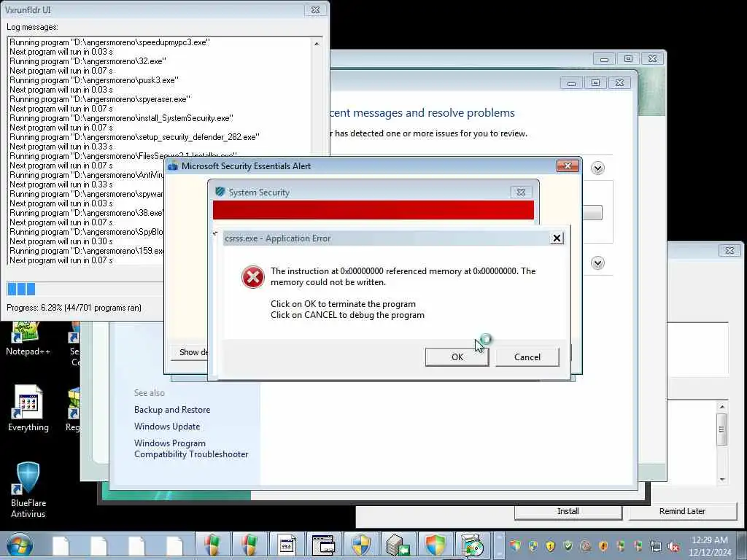This screenshot has height=560, width=747.
Task: Select the server with green arrow taskbar icon
Action: 398,545
